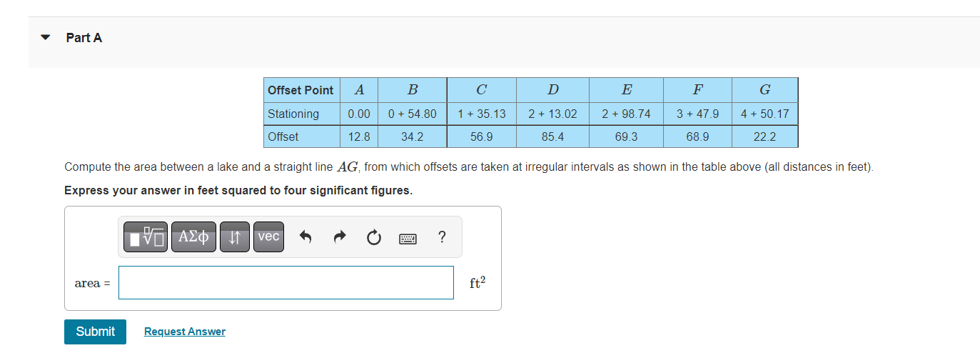Image resolution: width=980 pixels, height=358 pixels.
Task: Click the offset value 85.4 cell
Action: tap(552, 136)
